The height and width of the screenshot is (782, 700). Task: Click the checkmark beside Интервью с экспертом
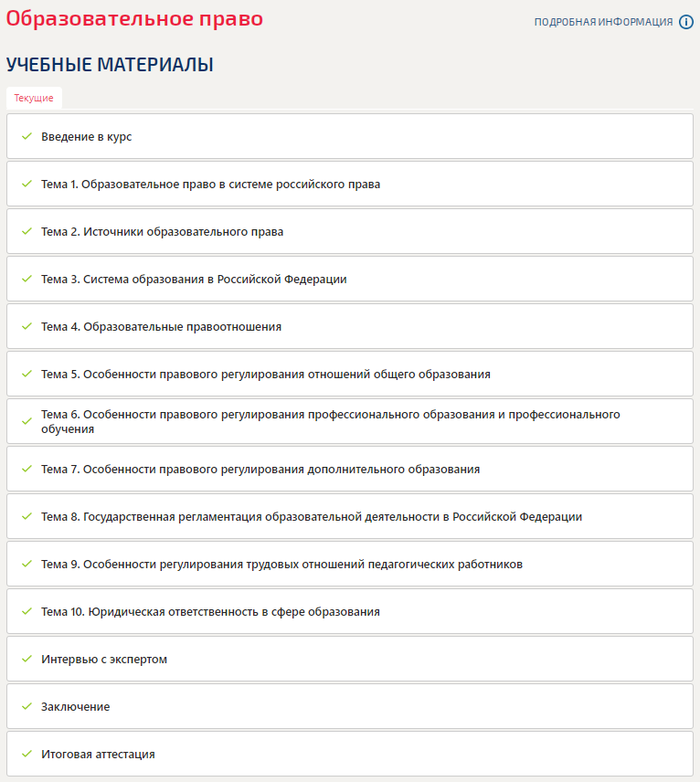coord(27,659)
